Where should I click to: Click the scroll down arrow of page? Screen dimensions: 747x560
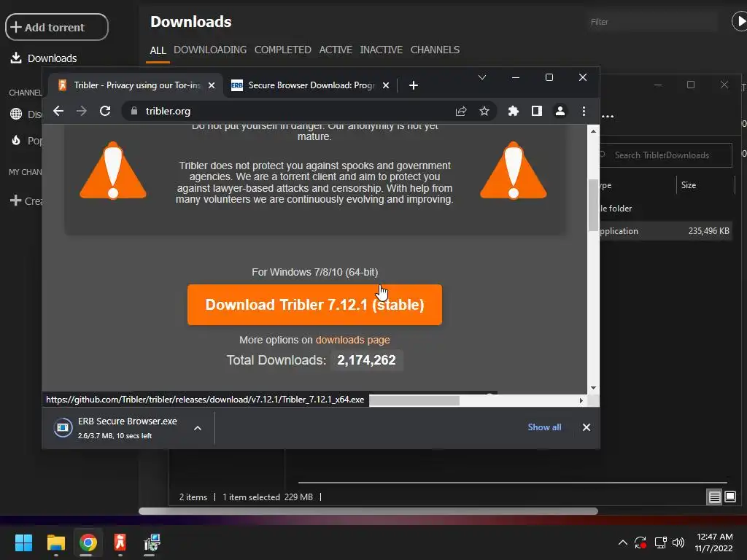click(593, 388)
